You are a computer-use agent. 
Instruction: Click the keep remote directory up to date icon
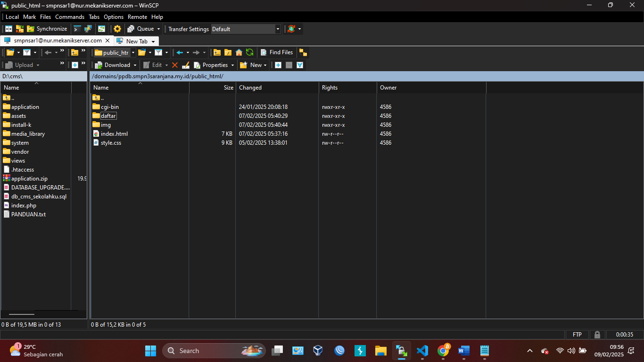(101, 29)
